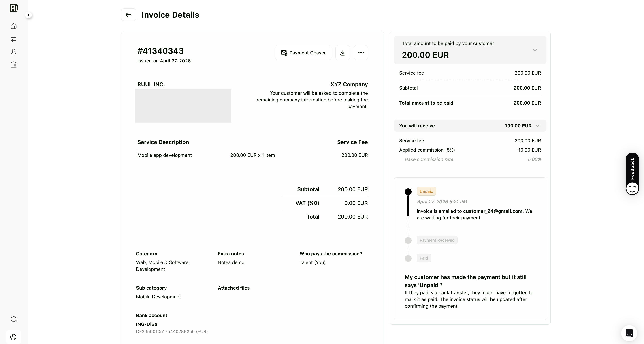Screen dimensions: 644x344
Task: Click the Ruul logo at top left
Action: pyautogui.click(x=14, y=8)
